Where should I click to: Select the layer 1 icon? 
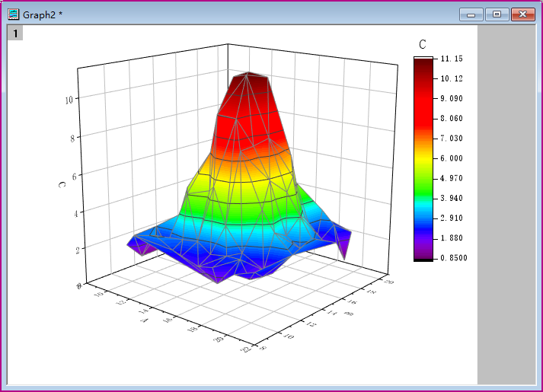tap(15, 33)
